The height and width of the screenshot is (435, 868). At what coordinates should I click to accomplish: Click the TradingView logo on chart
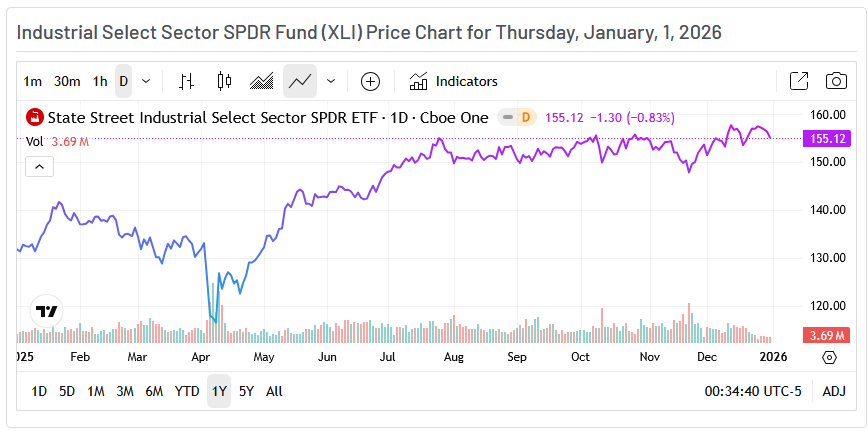(46, 311)
